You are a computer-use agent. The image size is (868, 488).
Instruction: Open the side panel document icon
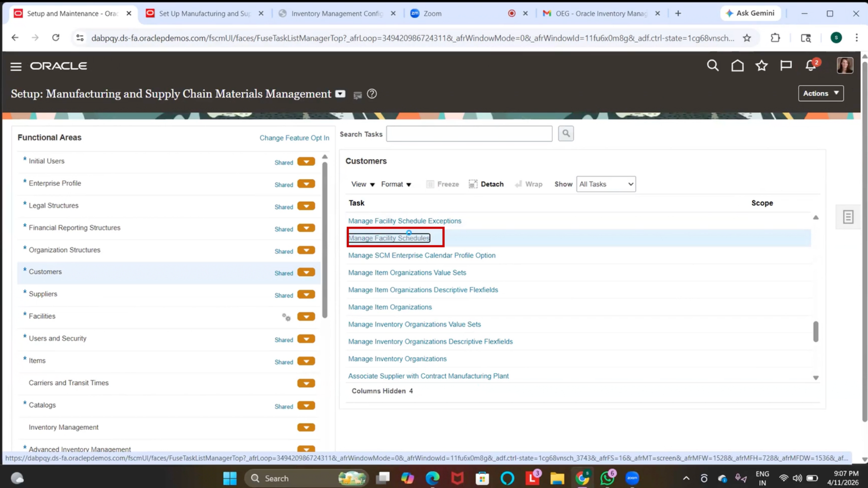[x=848, y=217]
